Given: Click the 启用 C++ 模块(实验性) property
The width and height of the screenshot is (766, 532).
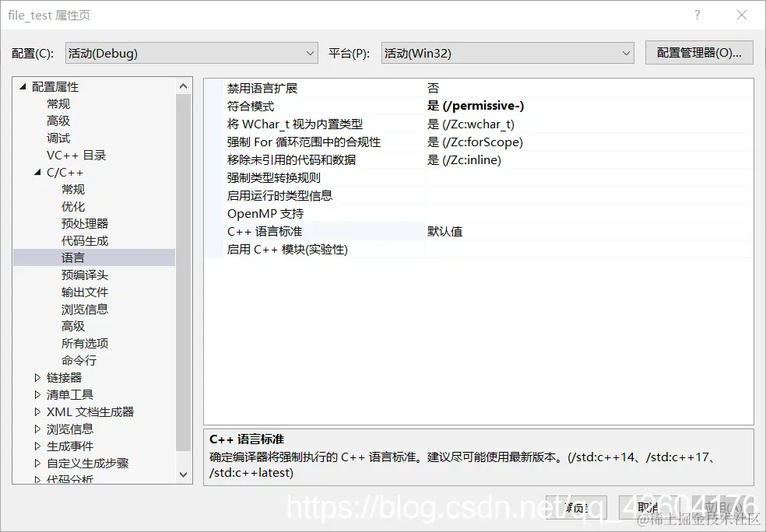Looking at the screenshot, I should [x=288, y=250].
